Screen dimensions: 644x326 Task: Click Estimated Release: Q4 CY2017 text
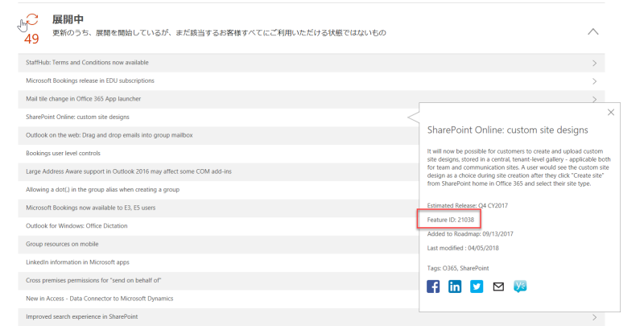[468, 205]
